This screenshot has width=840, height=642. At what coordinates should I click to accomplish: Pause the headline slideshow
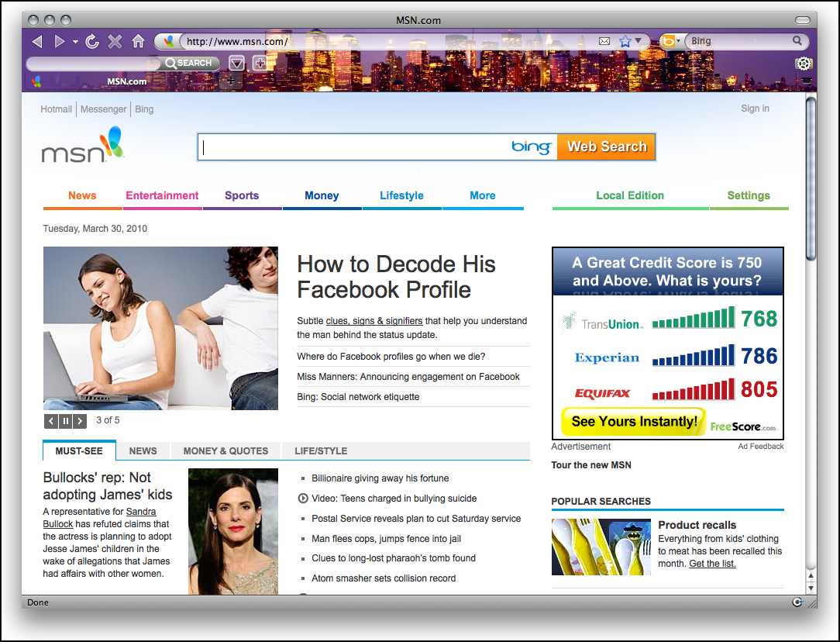click(66, 421)
